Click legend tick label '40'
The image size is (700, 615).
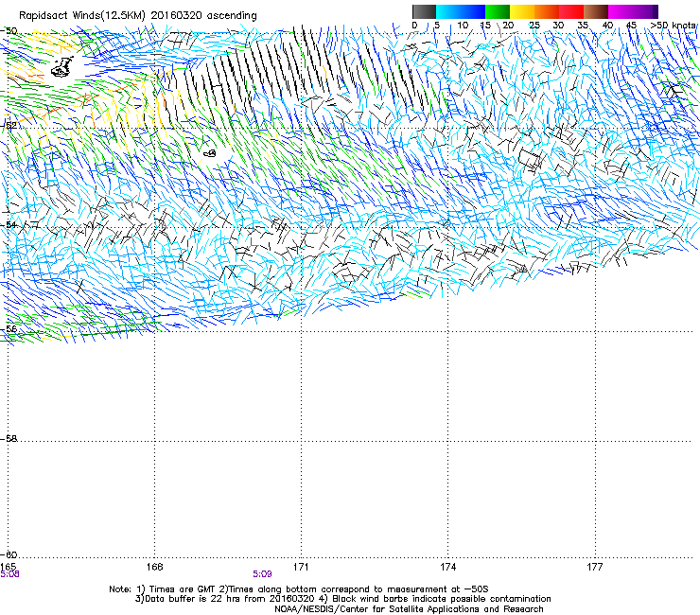pyautogui.click(x=607, y=26)
